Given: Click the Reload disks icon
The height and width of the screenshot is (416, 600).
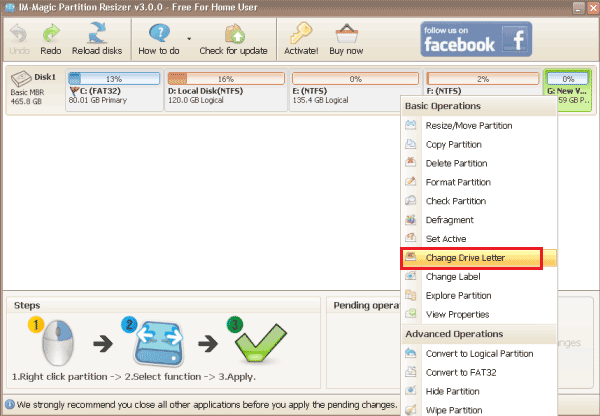Looking at the screenshot, I should [97, 33].
